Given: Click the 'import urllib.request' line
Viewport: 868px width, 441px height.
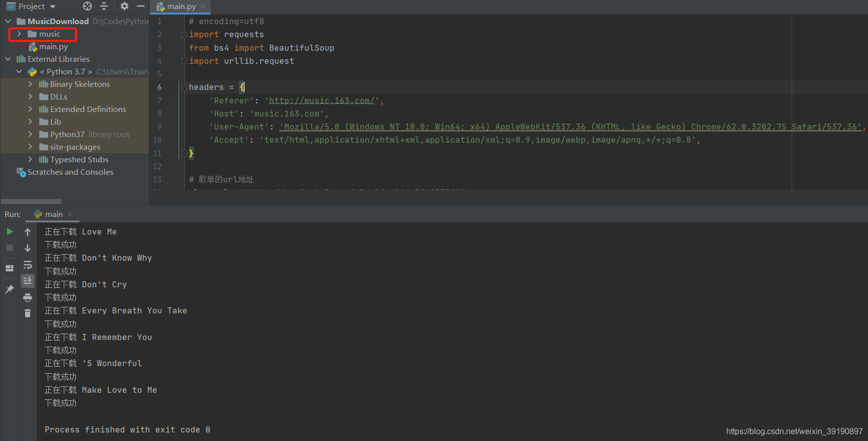Looking at the screenshot, I should [x=241, y=61].
